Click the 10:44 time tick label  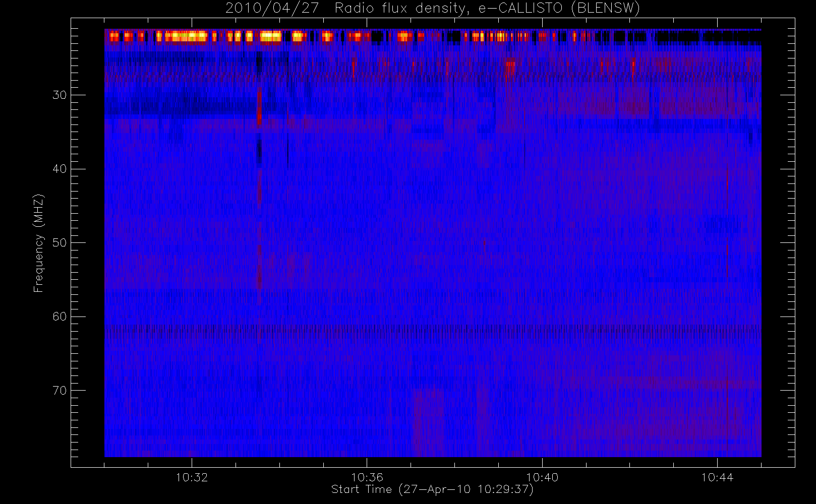click(717, 477)
